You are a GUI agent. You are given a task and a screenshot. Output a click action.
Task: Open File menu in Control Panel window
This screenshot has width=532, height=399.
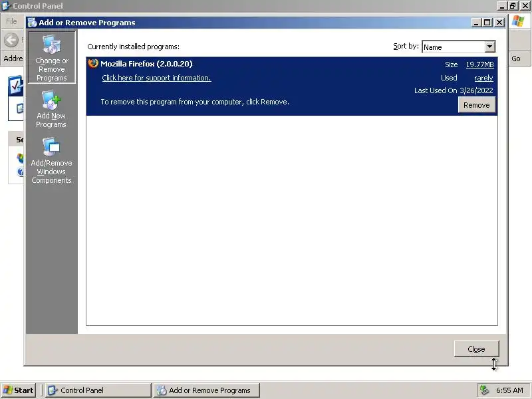pos(11,21)
